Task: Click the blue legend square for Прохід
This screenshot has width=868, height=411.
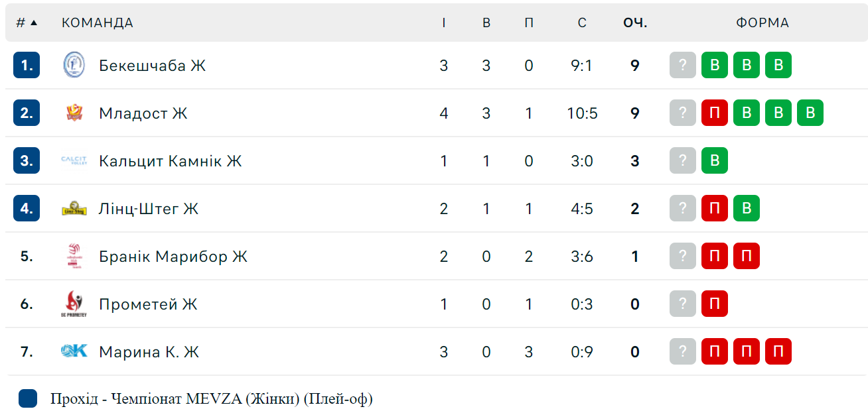Action: pyautogui.click(x=28, y=398)
